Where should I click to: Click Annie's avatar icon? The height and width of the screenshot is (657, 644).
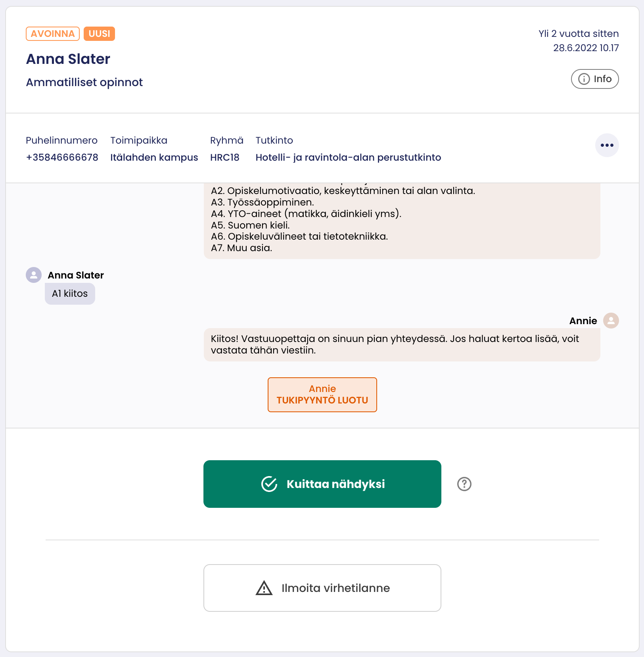coord(611,321)
